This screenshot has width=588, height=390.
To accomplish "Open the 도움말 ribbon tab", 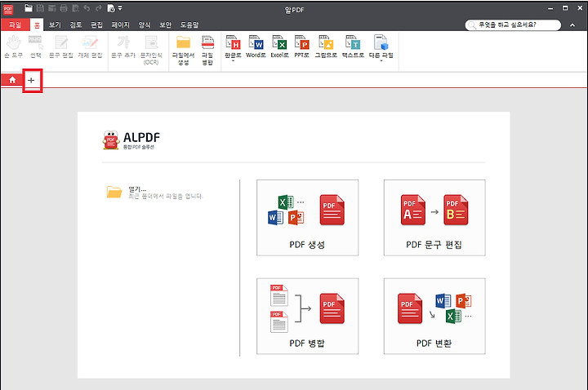I will pos(189,24).
